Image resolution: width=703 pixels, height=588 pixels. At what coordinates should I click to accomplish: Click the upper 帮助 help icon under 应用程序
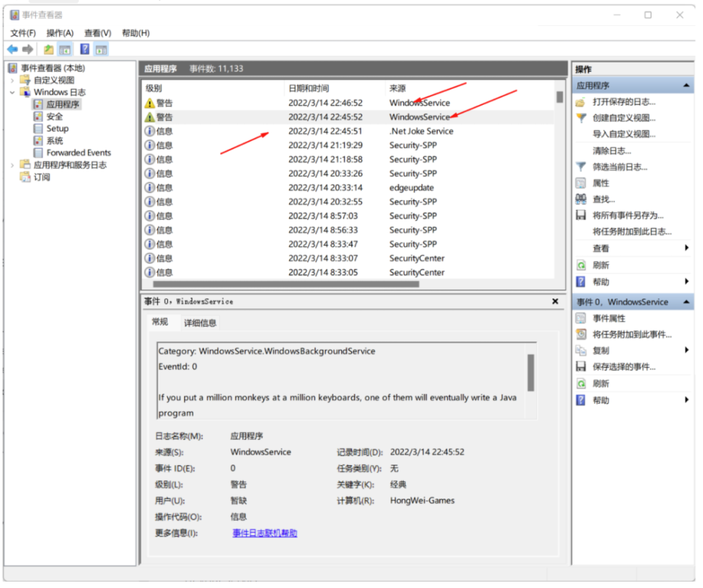coord(581,282)
